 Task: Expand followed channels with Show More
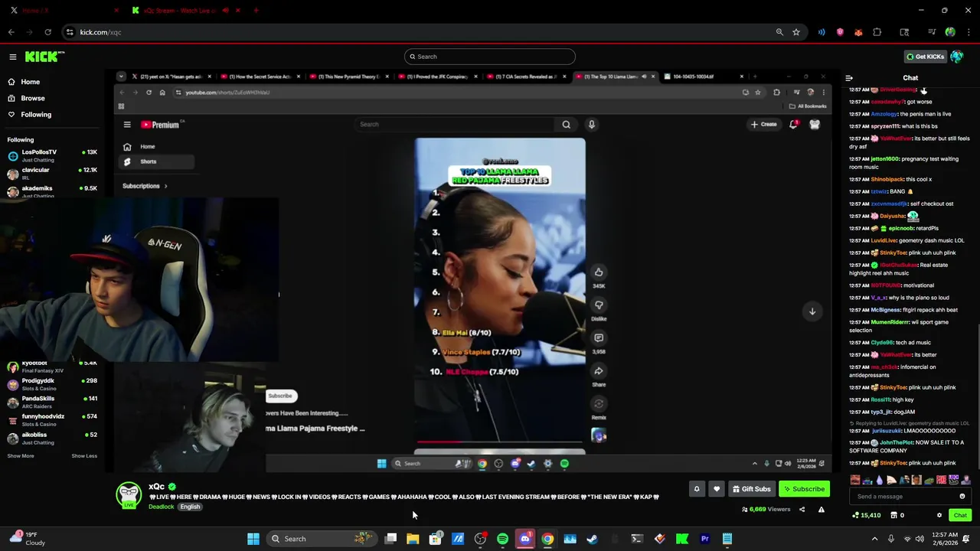(21, 456)
